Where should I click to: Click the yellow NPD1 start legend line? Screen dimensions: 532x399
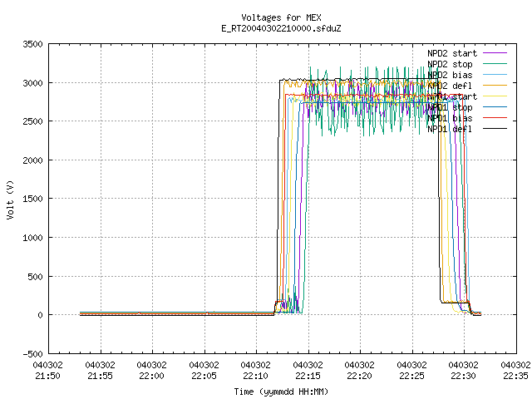[x=495, y=96]
